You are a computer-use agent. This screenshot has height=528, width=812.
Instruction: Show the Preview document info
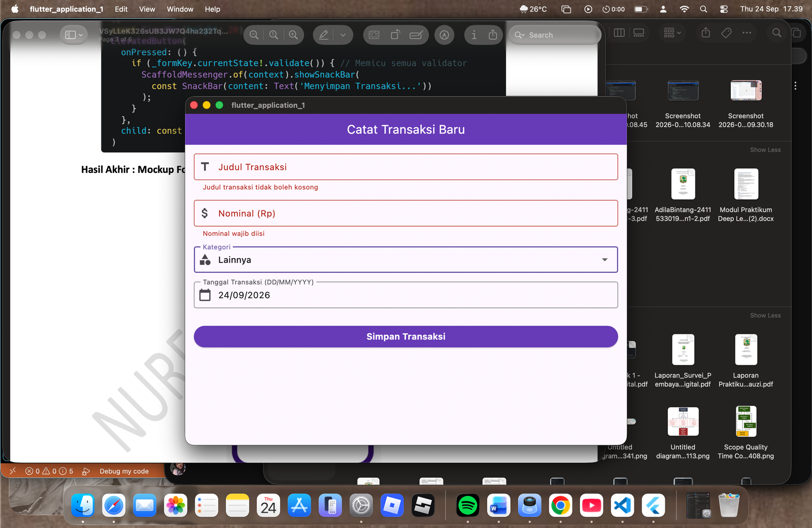pyautogui.click(x=474, y=35)
